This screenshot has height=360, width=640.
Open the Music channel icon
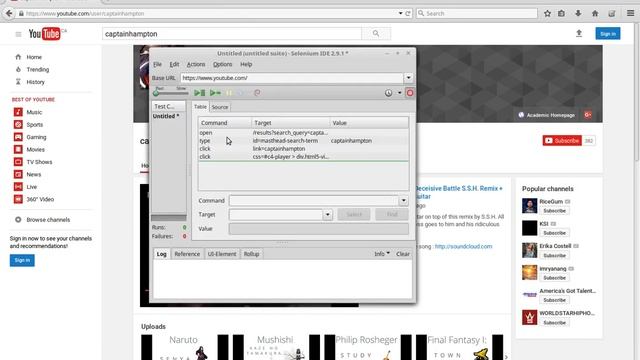[18, 112]
